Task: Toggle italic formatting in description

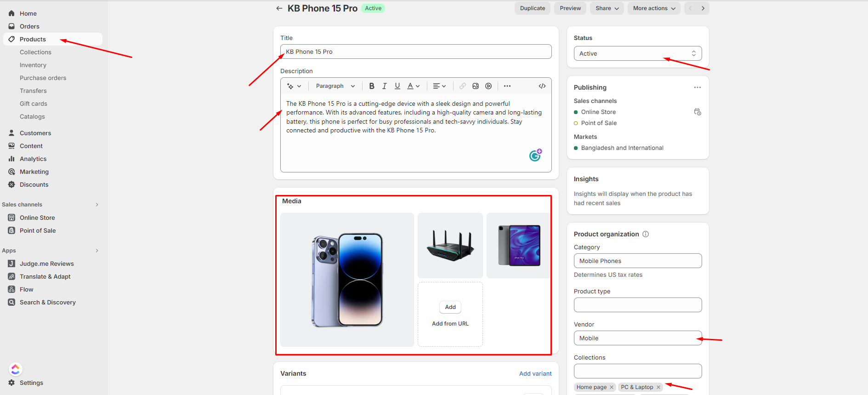Action: point(385,86)
